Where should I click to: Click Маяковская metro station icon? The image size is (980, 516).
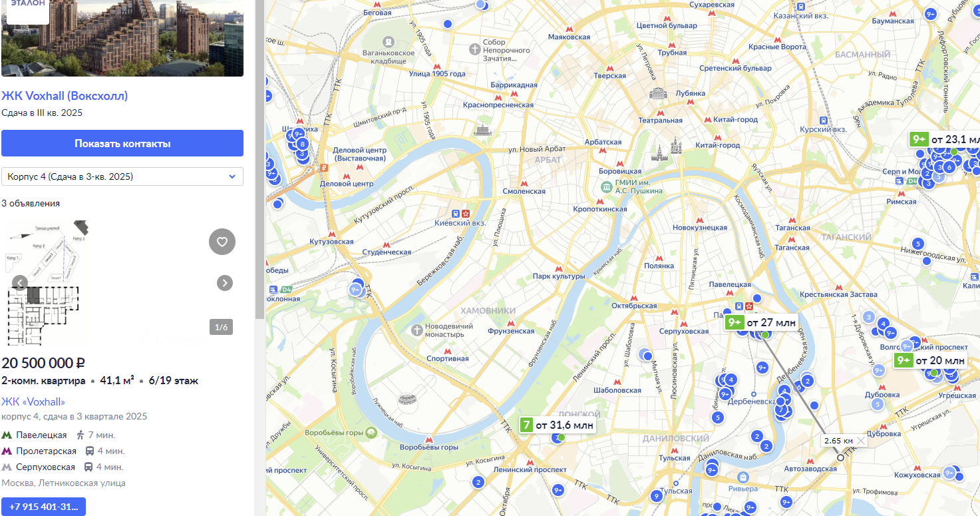coord(569,28)
